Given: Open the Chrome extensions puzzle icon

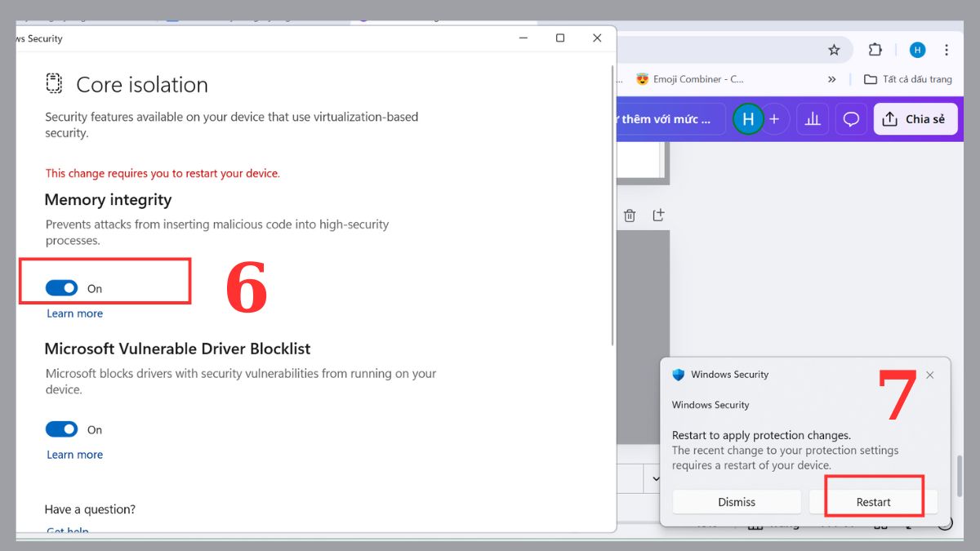Looking at the screenshot, I should pos(875,50).
